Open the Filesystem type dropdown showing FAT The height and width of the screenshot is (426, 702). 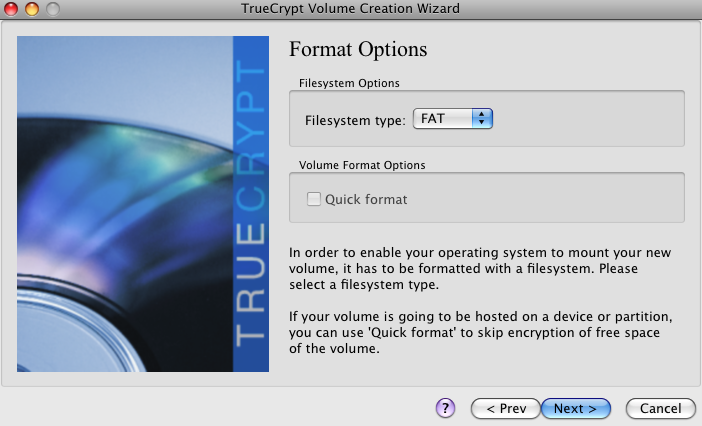coord(453,119)
